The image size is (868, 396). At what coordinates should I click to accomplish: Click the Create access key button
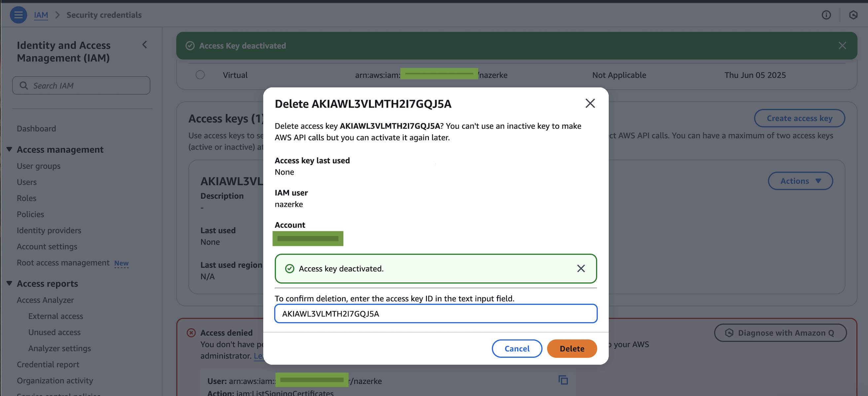[x=799, y=118]
